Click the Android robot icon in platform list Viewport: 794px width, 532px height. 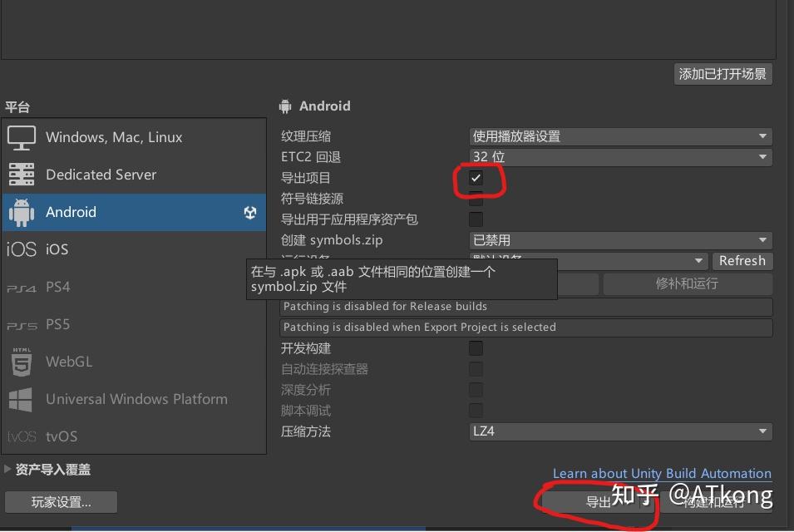[x=22, y=213]
